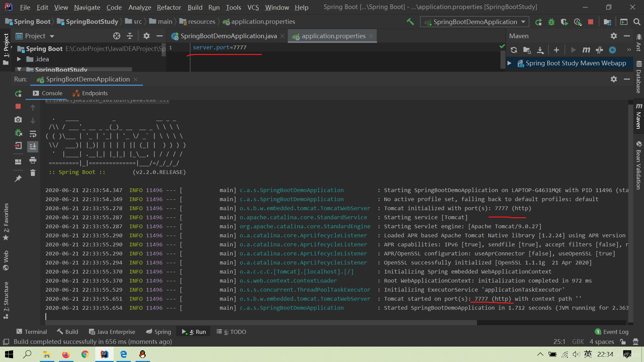Open the 2: Favorites side panel
The width and height of the screenshot is (644, 362).
point(6,222)
